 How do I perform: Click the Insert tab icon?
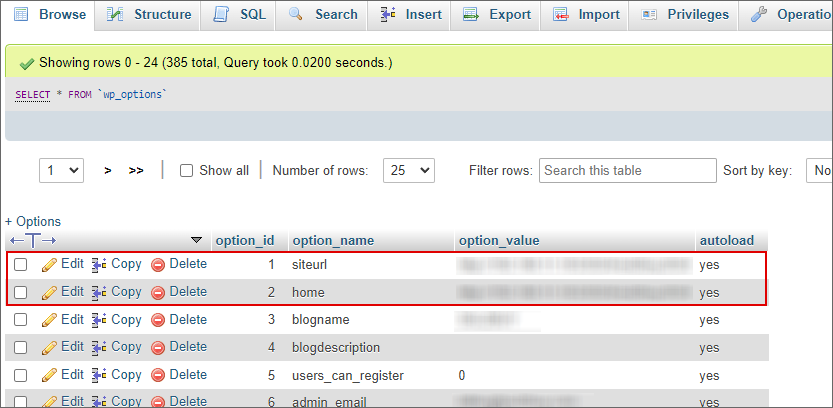tap(388, 14)
